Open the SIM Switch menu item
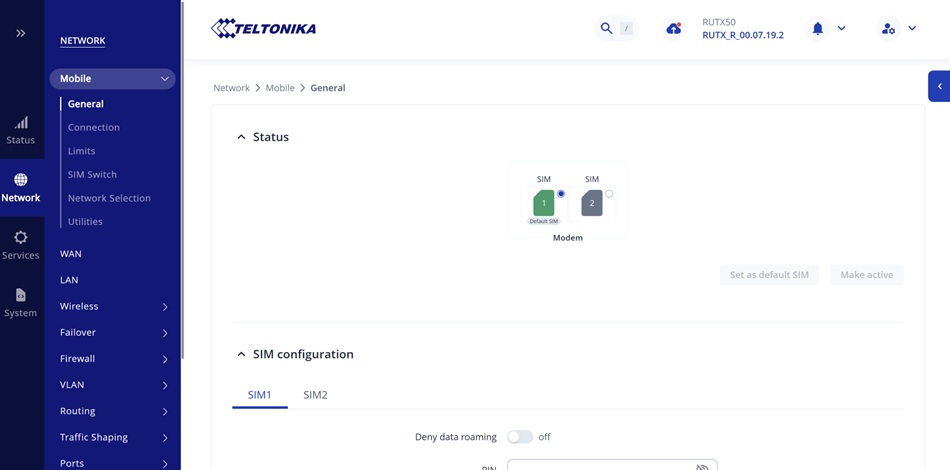Screen dimensions: 950x470 [92, 174]
